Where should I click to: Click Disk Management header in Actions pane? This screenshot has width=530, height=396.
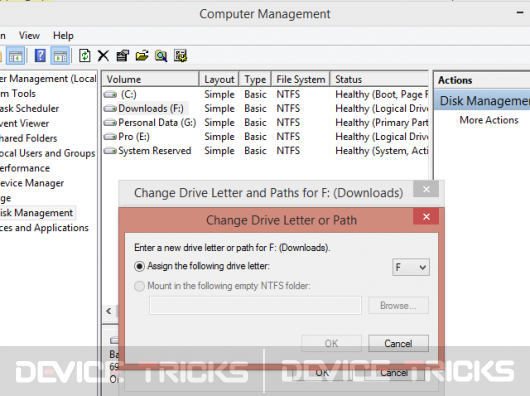pos(482,100)
